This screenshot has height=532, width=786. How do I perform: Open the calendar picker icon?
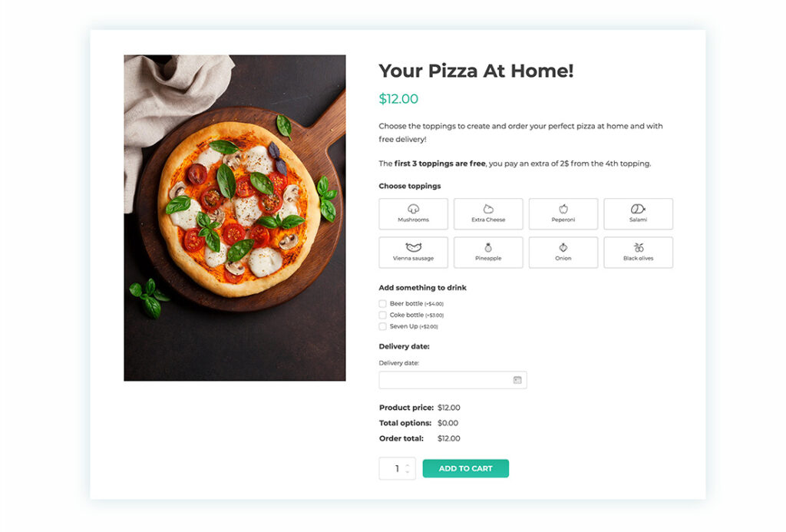click(519, 379)
